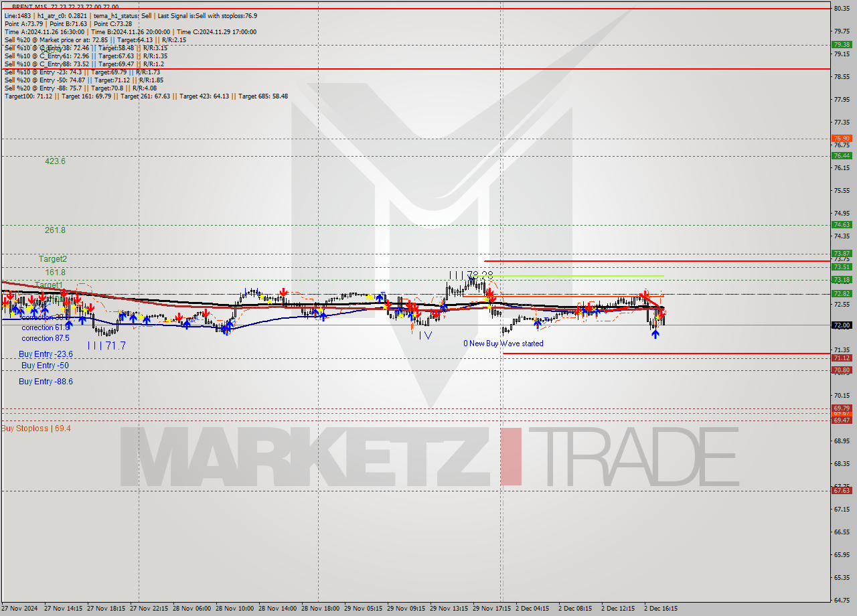
Task: Click the Target2 label
Action: coord(52,258)
